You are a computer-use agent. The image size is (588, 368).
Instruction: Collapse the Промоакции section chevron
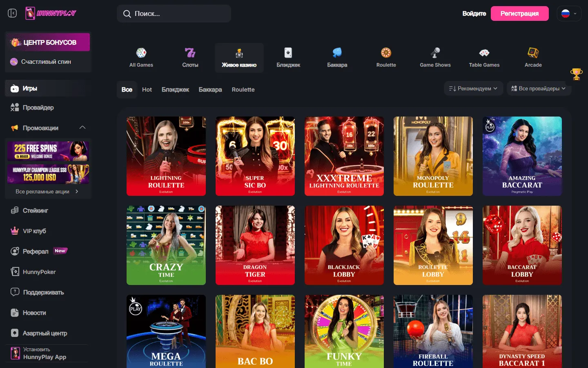coord(82,128)
